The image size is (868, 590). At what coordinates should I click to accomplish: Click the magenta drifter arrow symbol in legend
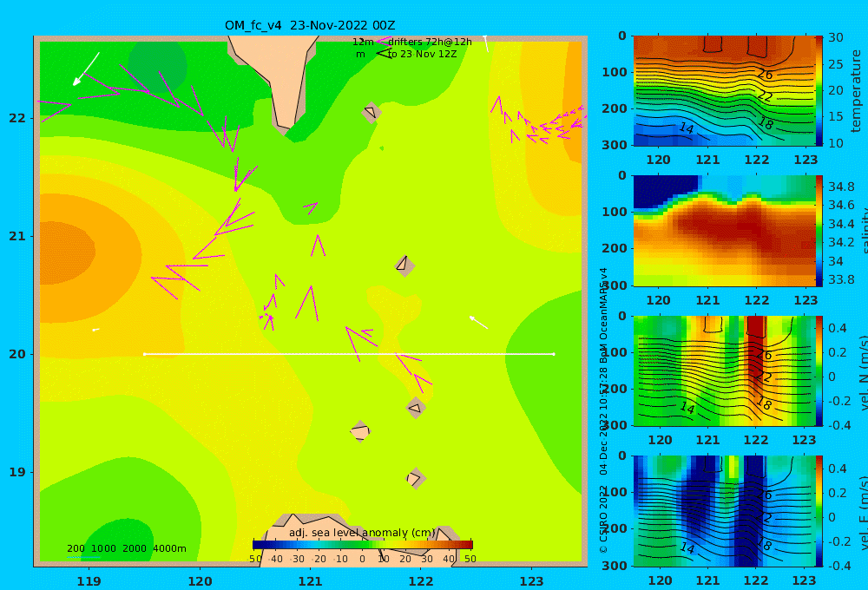tap(384, 41)
